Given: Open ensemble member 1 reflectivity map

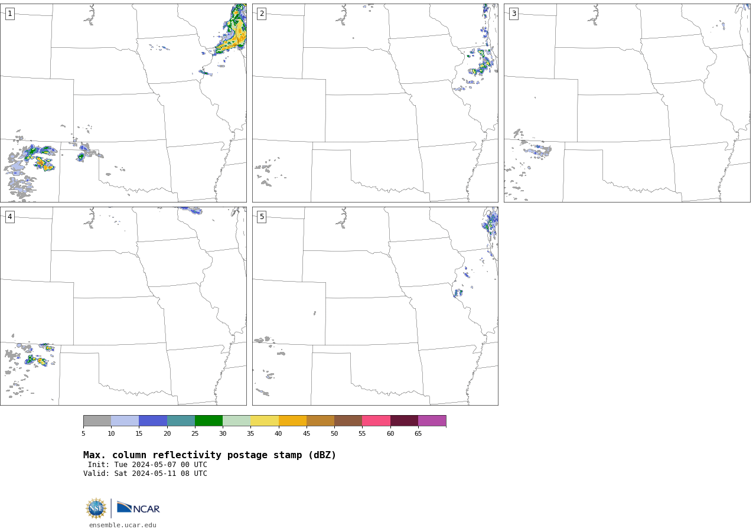Looking at the screenshot, I should click(x=123, y=103).
